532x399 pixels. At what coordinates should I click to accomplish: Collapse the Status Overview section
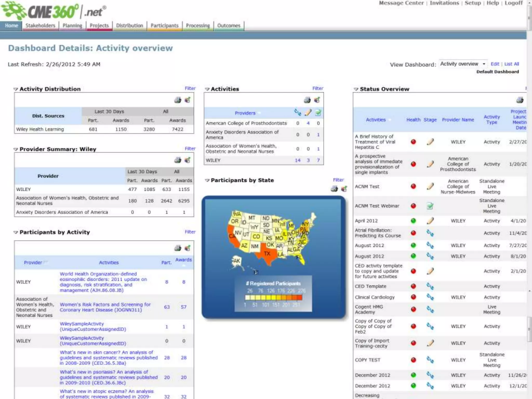[356, 89]
